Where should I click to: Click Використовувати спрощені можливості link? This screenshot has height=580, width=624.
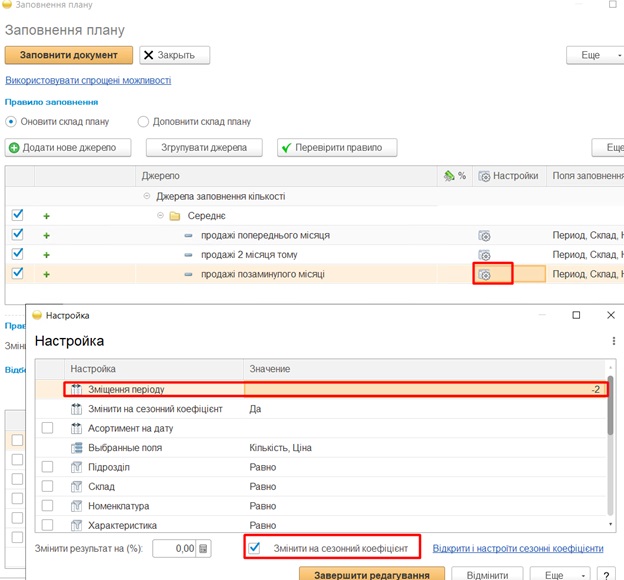[x=88, y=80]
